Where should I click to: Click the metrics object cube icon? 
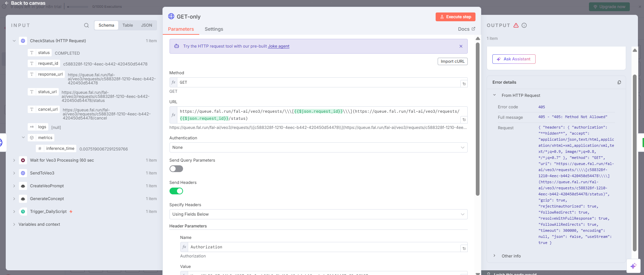point(32,138)
